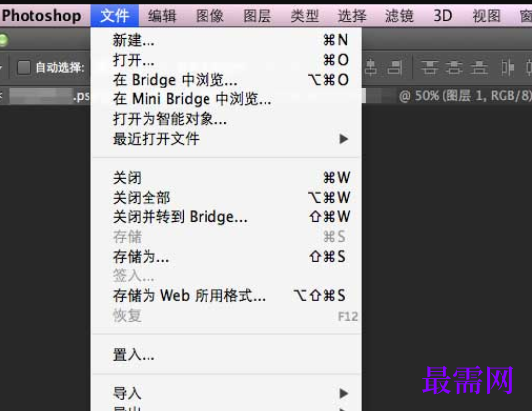This screenshot has width=532, height=411.
Task: Click the align vertical centers icon
Action: click(x=454, y=67)
